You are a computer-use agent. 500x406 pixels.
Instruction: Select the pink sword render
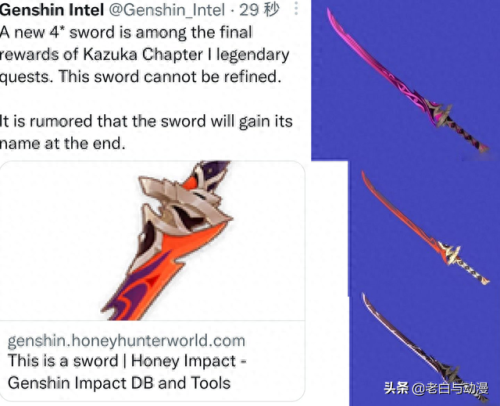[x=408, y=80]
